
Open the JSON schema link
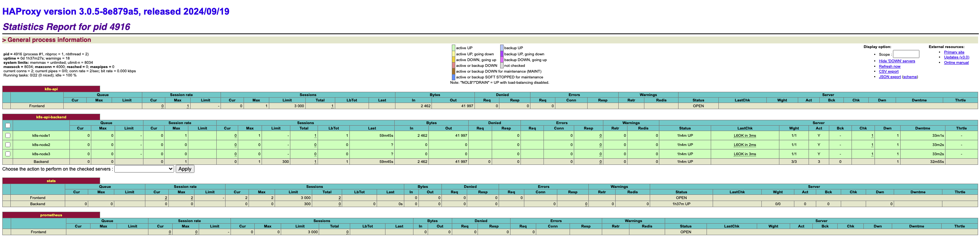click(910, 77)
